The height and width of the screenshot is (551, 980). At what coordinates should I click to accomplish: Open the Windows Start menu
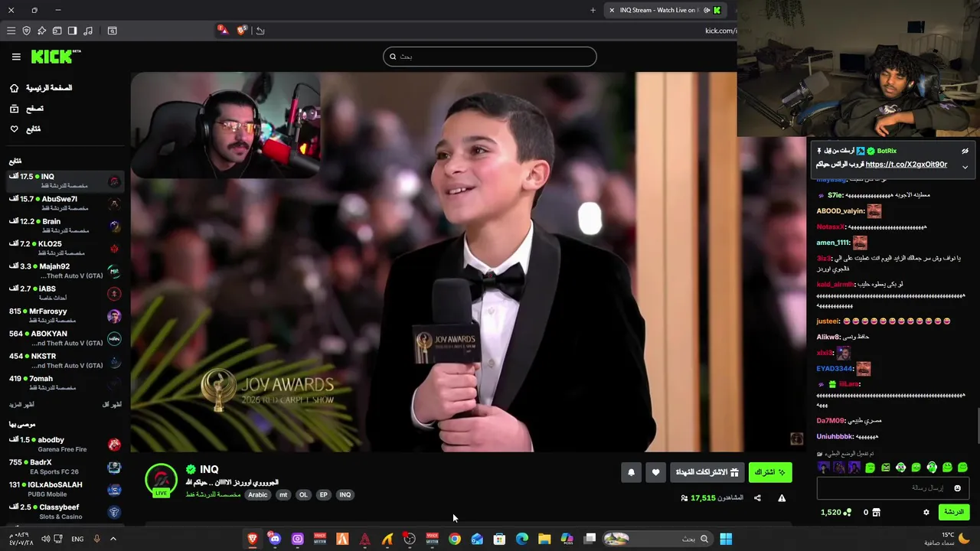tap(726, 539)
